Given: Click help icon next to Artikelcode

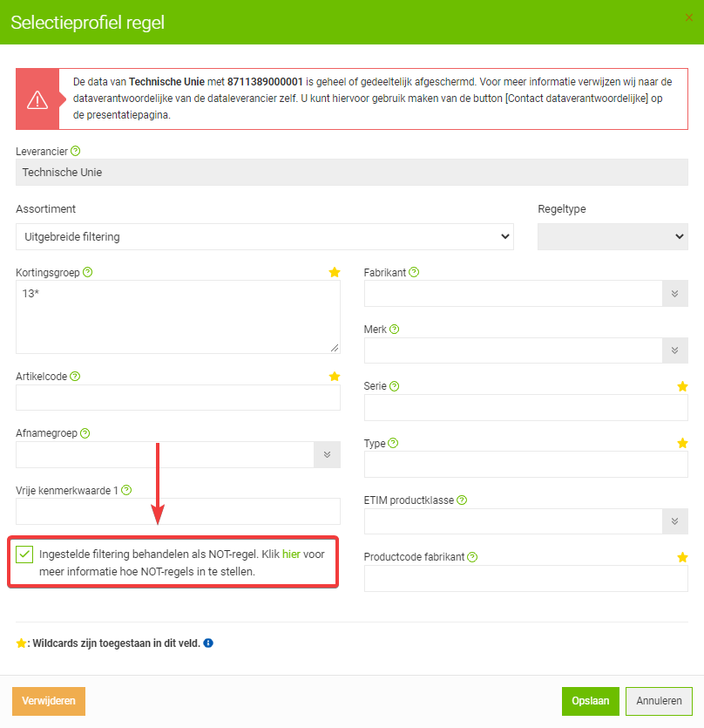Looking at the screenshot, I should [75, 377].
